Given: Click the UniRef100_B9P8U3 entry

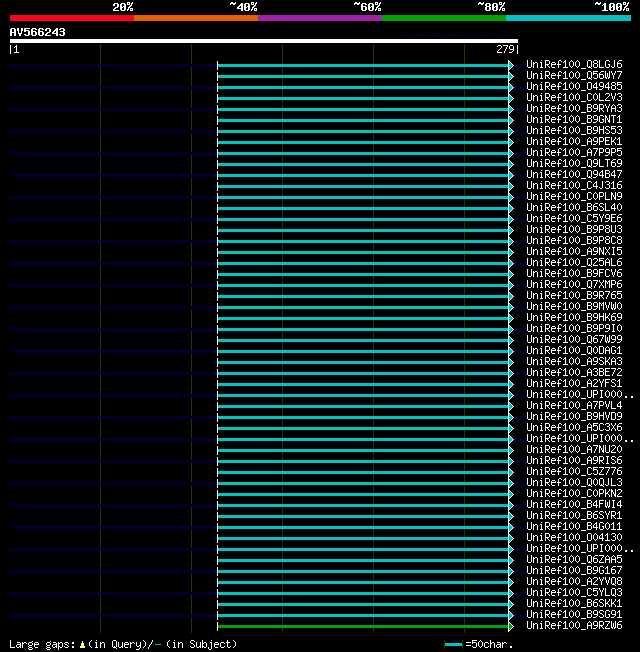Looking at the screenshot, I should 574,230.
